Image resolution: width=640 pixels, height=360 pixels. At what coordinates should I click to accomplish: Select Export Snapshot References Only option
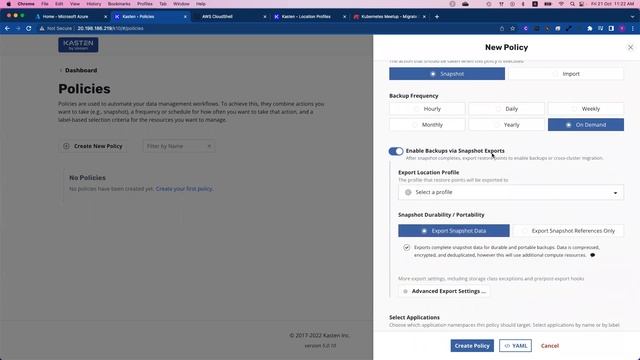click(568, 231)
